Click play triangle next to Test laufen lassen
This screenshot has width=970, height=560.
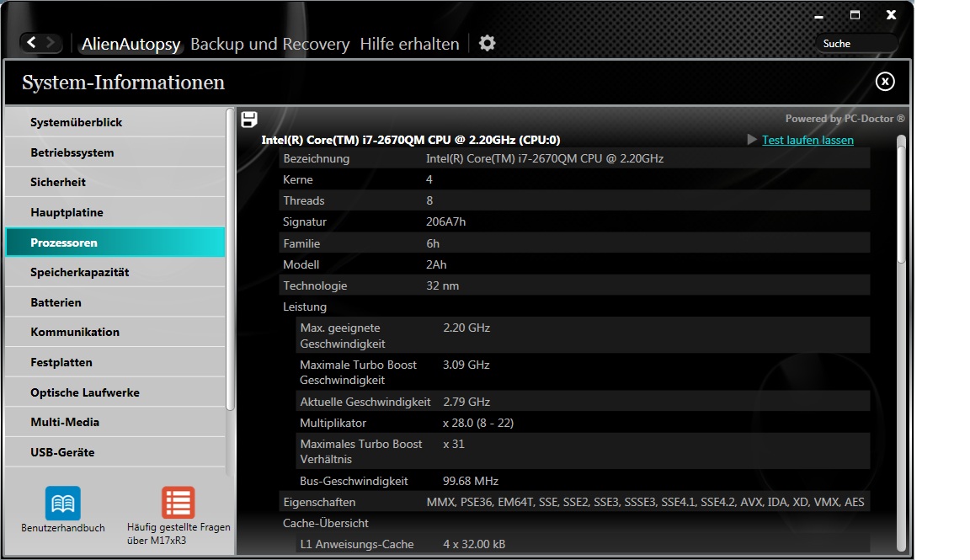[x=752, y=139]
